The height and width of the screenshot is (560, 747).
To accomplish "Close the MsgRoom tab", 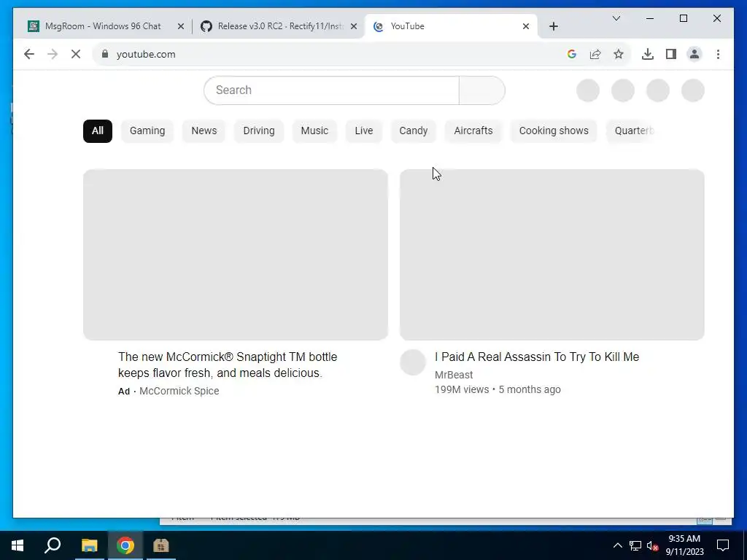I will tap(181, 26).
